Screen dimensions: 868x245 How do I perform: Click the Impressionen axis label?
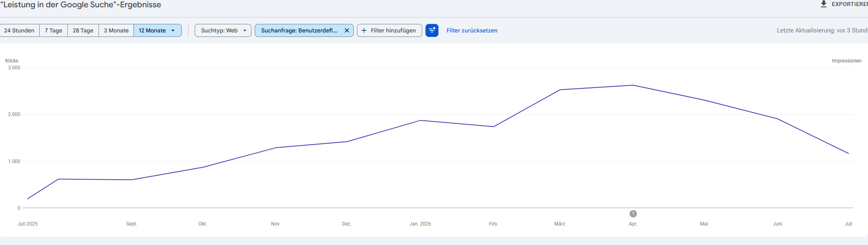pos(847,61)
